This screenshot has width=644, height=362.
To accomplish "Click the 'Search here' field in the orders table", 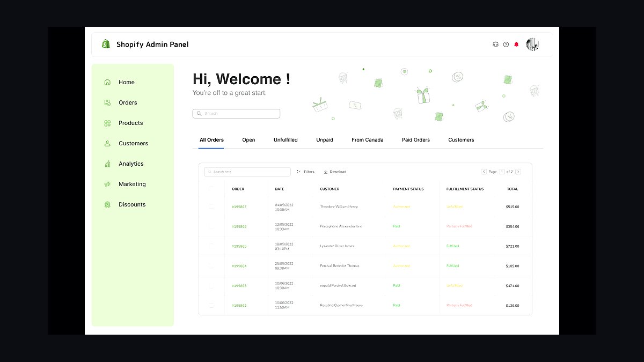I will [247, 172].
